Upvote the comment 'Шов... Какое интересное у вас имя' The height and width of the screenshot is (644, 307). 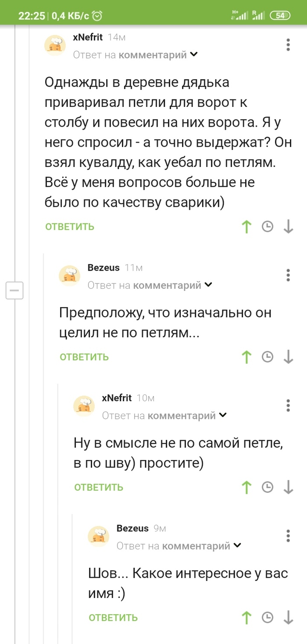[x=246, y=618]
